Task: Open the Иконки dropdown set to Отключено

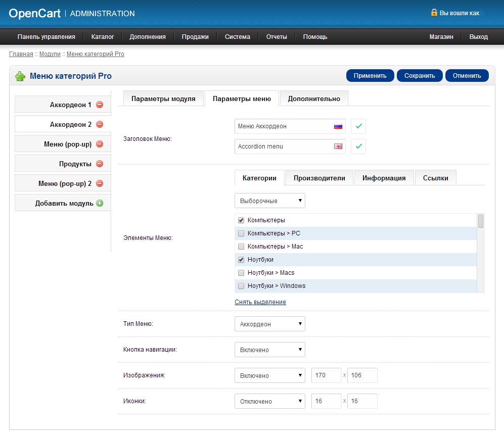Action: click(x=270, y=401)
